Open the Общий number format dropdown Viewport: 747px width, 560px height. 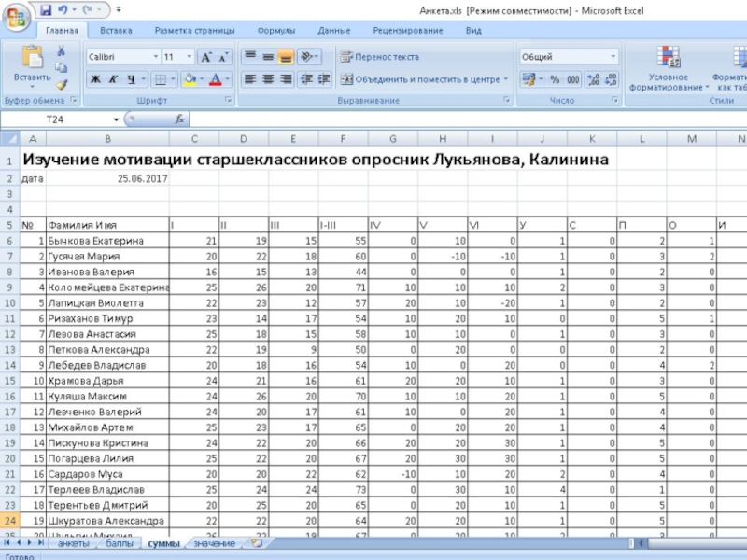click(613, 57)
